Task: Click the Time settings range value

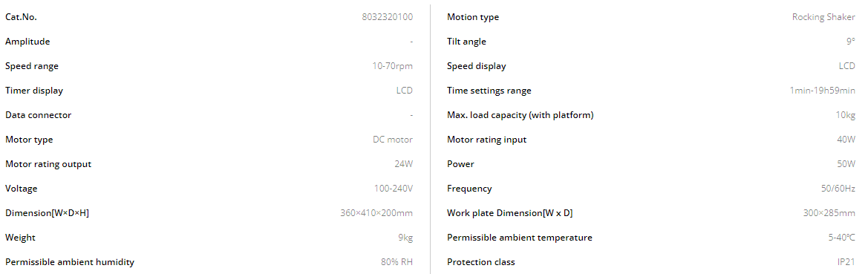Action: [x=823, y=91]
